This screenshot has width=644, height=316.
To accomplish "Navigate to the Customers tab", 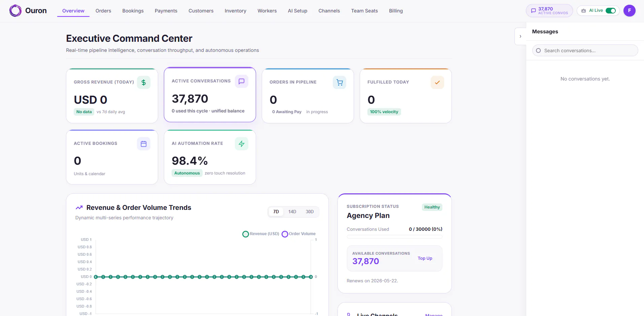I will tap(201, 11).
